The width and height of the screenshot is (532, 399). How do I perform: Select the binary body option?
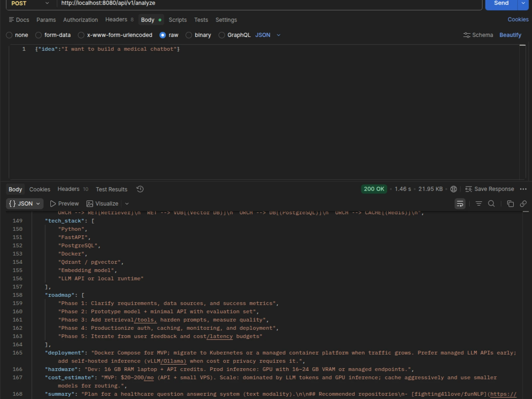tap(199, 35)
